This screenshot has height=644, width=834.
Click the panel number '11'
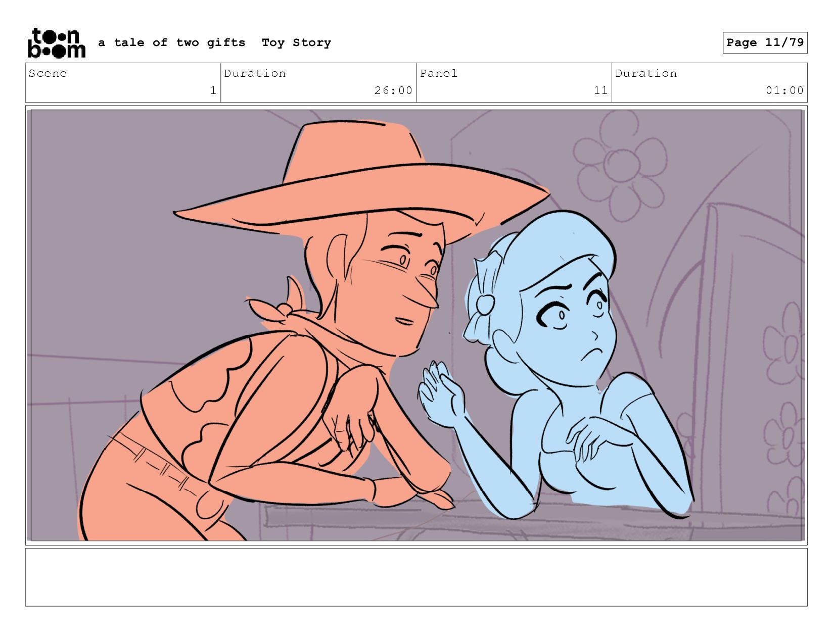tap(600, 90)
